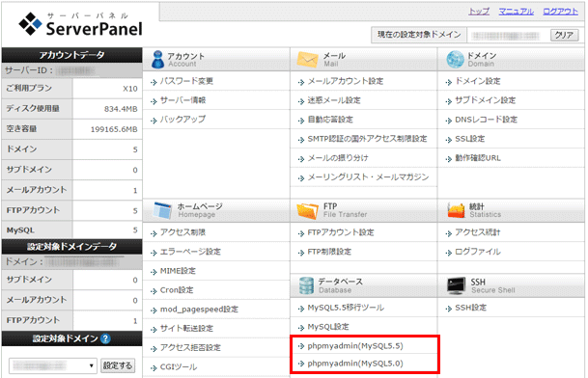
Task: Click the SSH monitor icon
Action: pos(457,285)
